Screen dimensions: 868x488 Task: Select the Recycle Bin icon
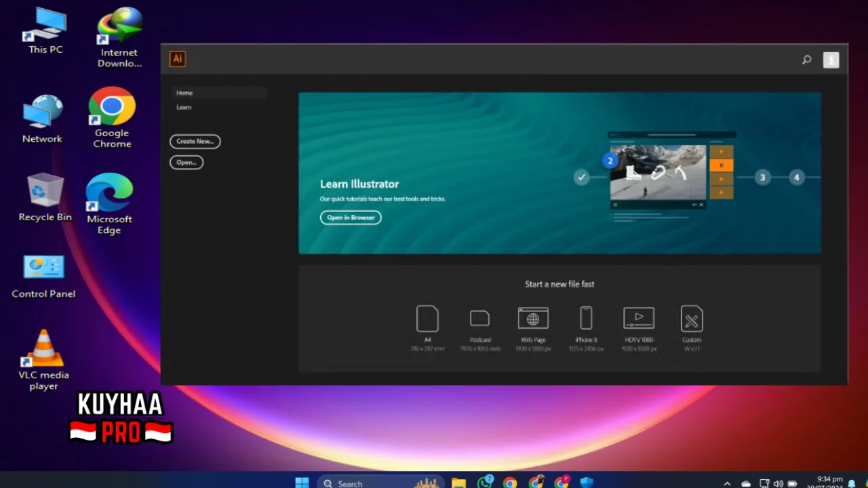45,197
